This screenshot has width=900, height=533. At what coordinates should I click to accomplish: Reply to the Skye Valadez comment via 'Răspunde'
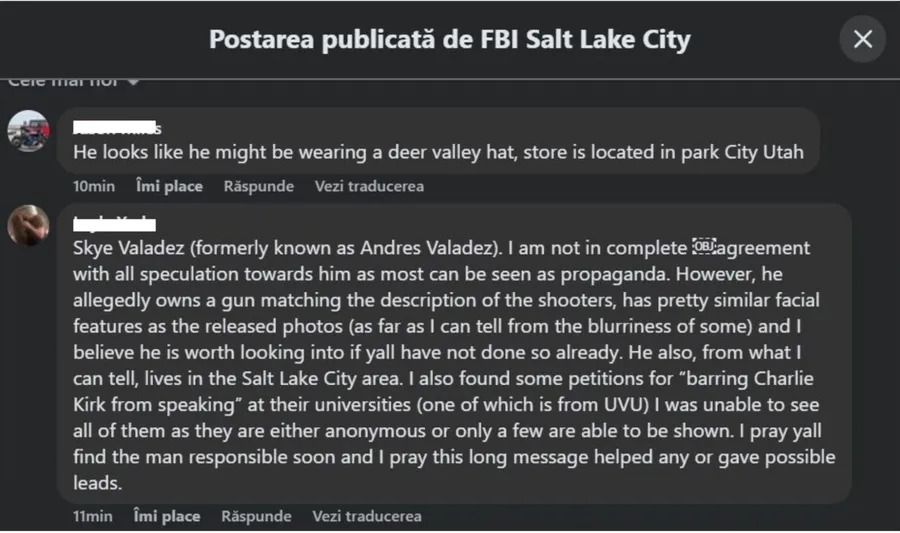tap(256, 516)
